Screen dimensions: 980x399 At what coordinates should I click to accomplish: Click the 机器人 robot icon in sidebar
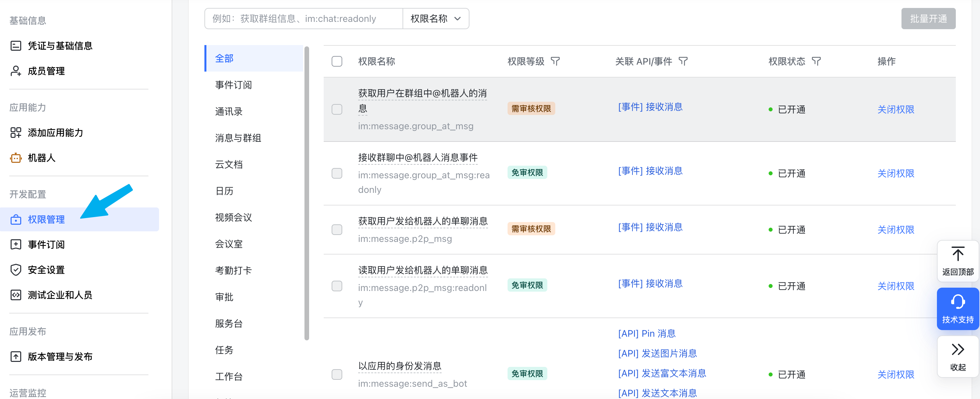[16, 157]
